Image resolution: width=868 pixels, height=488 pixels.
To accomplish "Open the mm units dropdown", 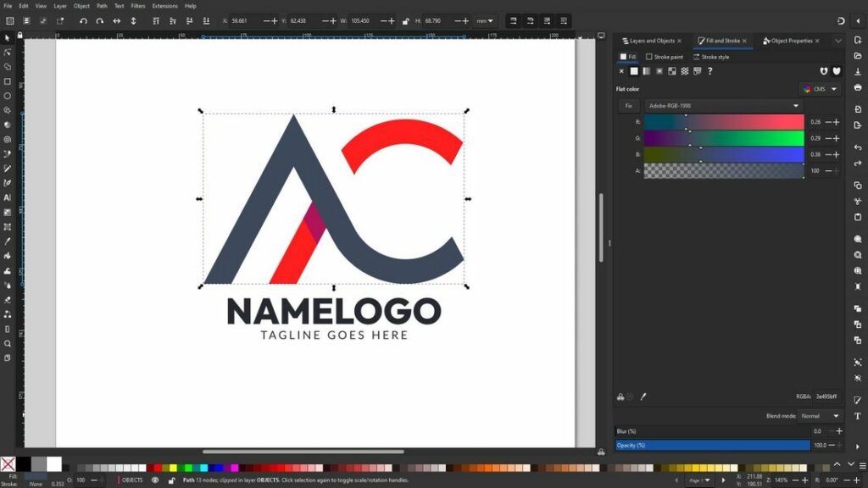I will click(486, 20).
